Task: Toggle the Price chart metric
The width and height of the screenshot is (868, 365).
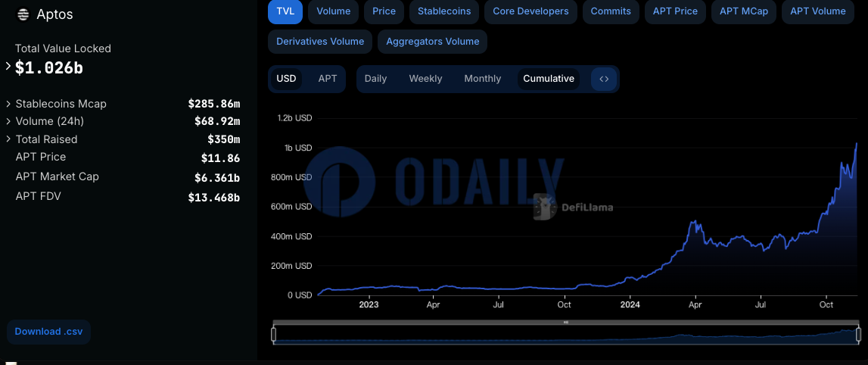Action: 384,11
